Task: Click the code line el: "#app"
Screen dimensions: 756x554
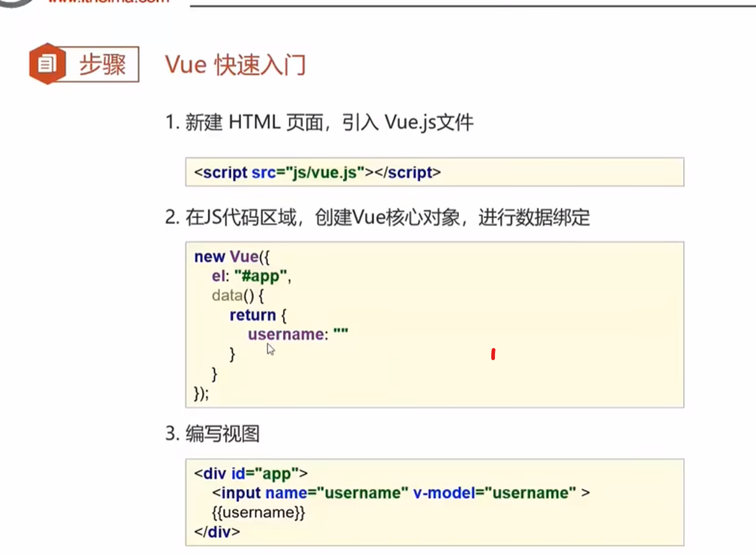Action: 251,276
